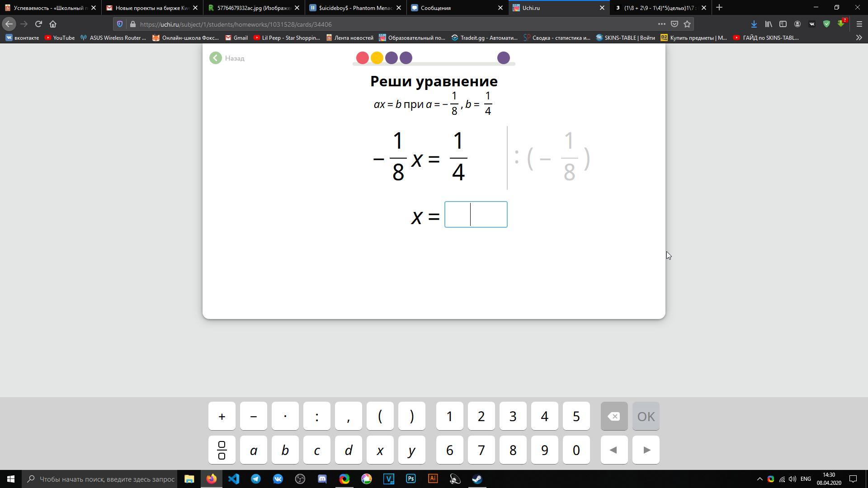
Task: Click the x answer input field
Action: pos(476,215)
